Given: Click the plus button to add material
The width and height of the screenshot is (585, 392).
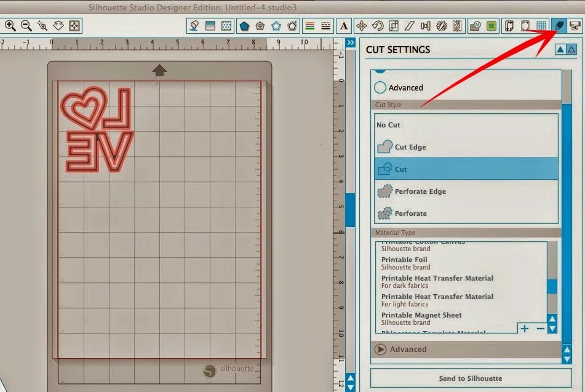Looking at the screenshot, I should [525, 329].
